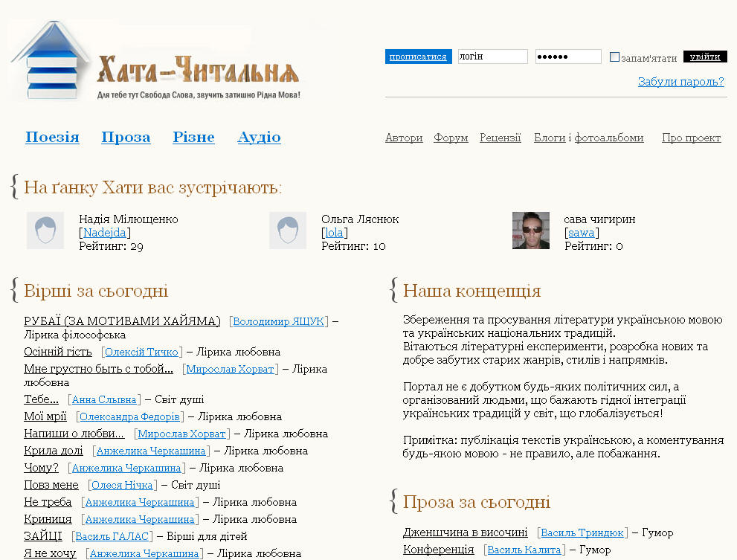Open poem Криниця
This screenshot has height=560, width=737.
[x=48, y=519]
